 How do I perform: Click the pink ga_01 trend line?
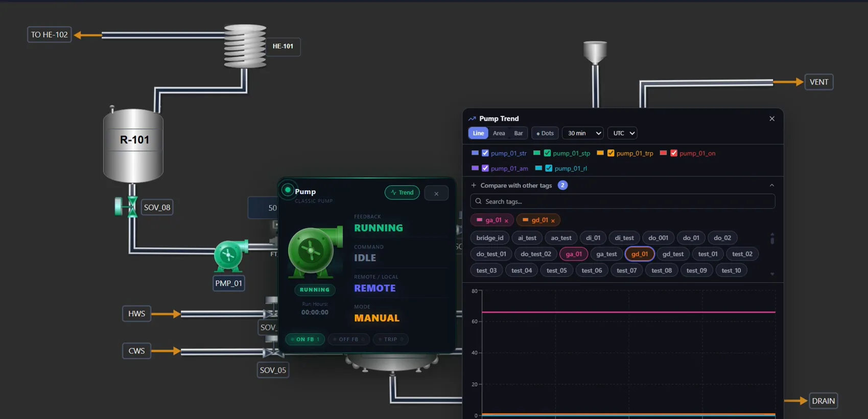click(628, 312)
